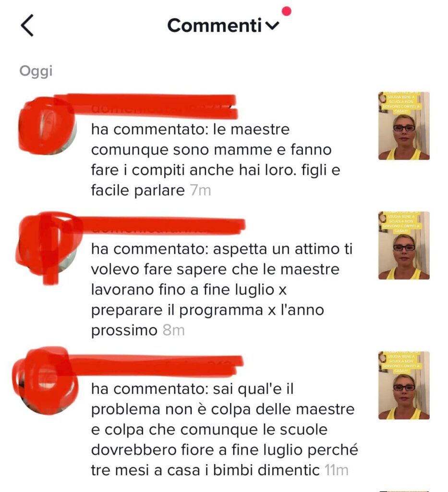Open comment about 'le maestre comunque sono mamme'
The width and height of the screenshot is (448, 492).
216,160
